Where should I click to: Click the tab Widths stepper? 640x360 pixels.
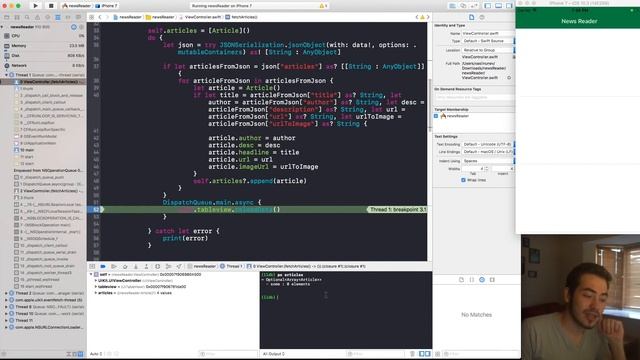coord(486,169)
